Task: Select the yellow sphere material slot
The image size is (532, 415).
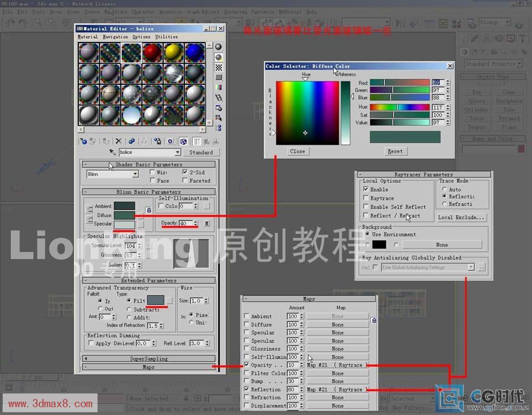Action: [x=173, y=53]
